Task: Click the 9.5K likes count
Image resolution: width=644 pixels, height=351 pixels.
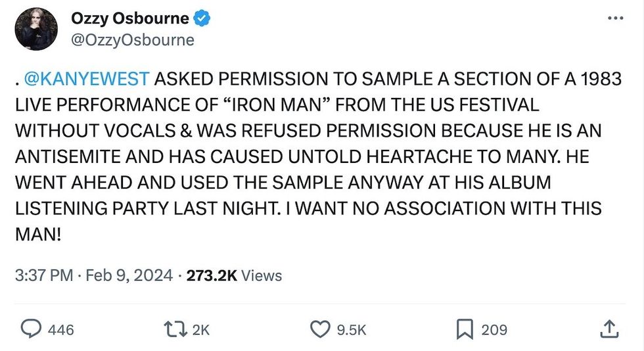Action: 352,329
